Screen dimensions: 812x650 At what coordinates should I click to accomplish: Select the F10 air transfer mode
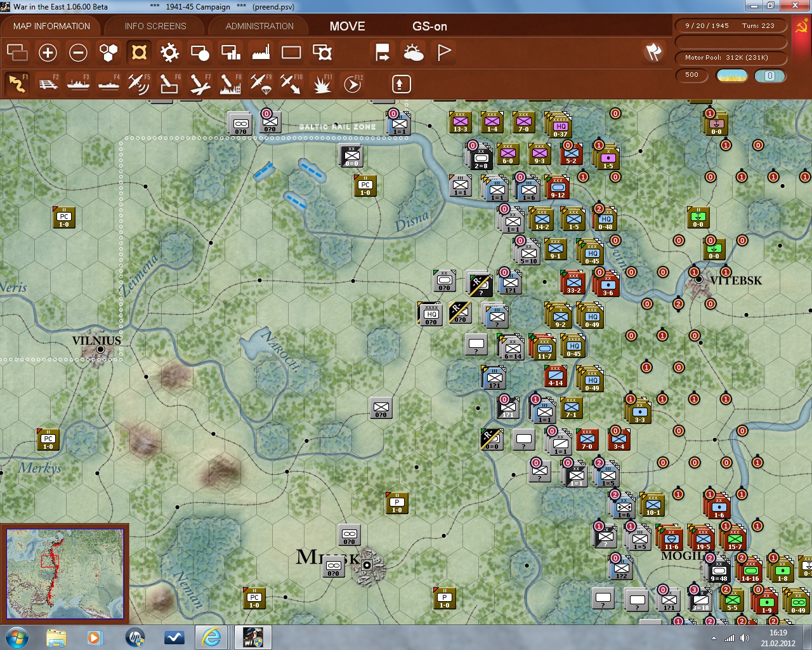click(x=291, y=84)
